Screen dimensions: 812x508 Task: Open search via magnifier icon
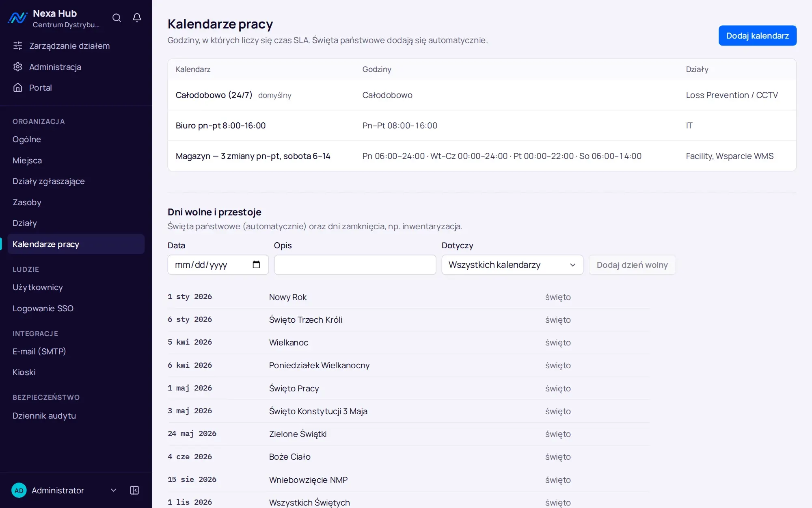[117, 18]
